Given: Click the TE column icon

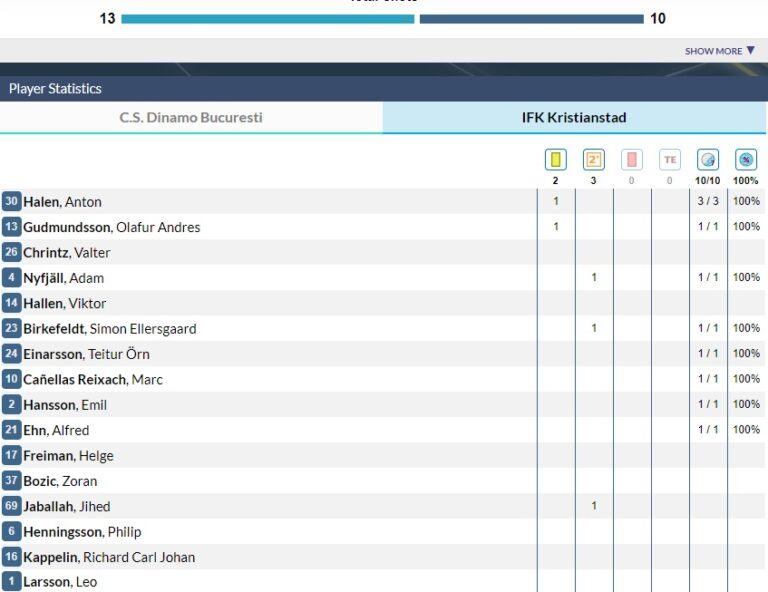Looking at the screenshot, I should tap(670, 160).
